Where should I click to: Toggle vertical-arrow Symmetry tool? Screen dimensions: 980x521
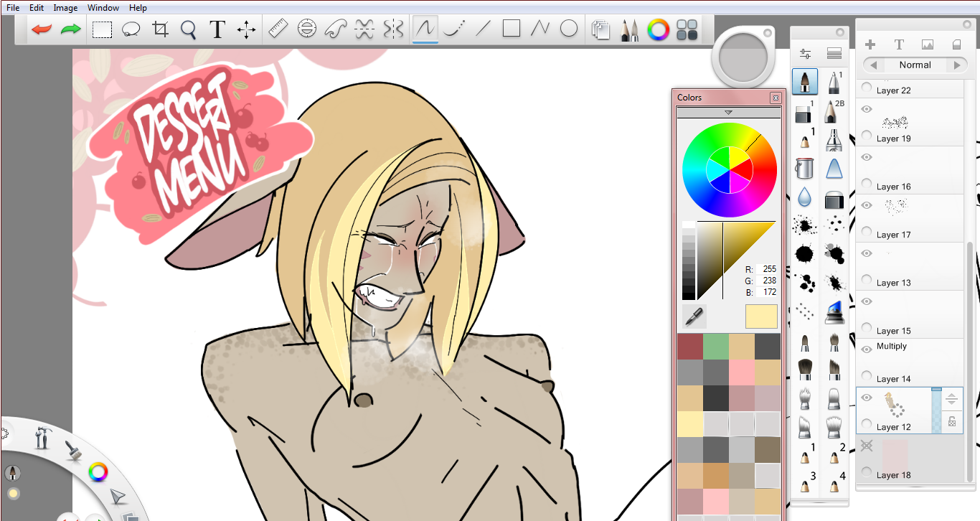[394, 29]
